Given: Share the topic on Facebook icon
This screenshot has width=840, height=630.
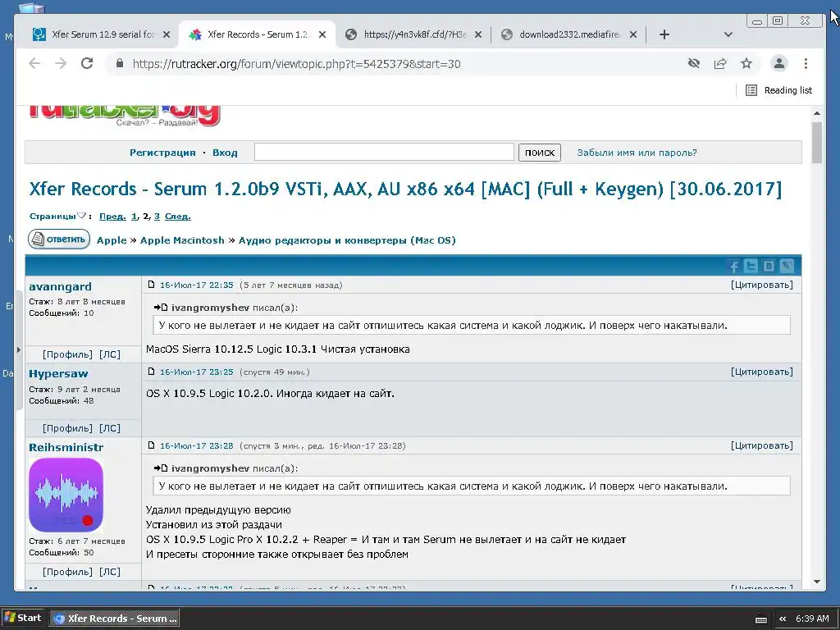Looking at the screenshot, I should tap(733, 266).
